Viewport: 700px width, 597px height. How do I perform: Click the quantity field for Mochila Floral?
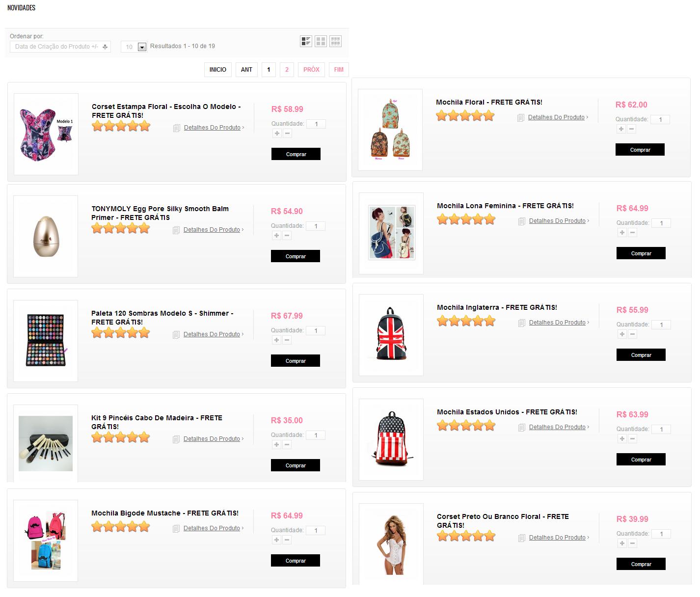[660, 119]
